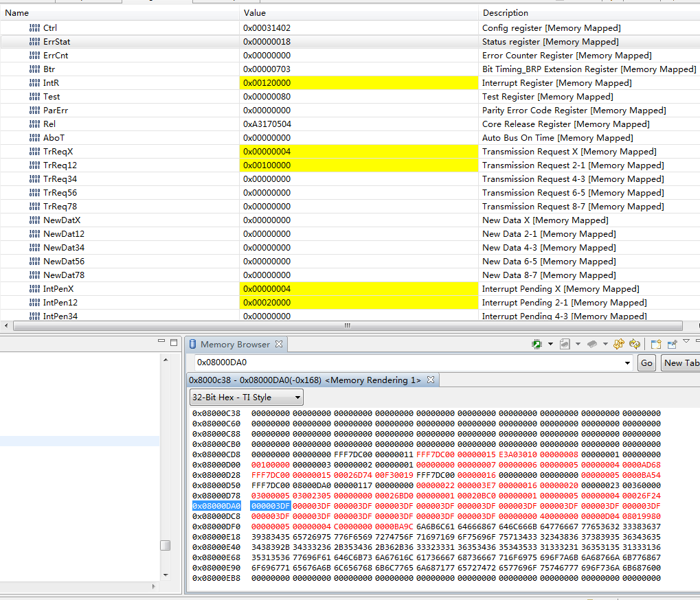The width and height of the screenshot is (700, 600).
Task: Minimize the lower-left panel
Action: pyautogui.click(x=161, y=341)
